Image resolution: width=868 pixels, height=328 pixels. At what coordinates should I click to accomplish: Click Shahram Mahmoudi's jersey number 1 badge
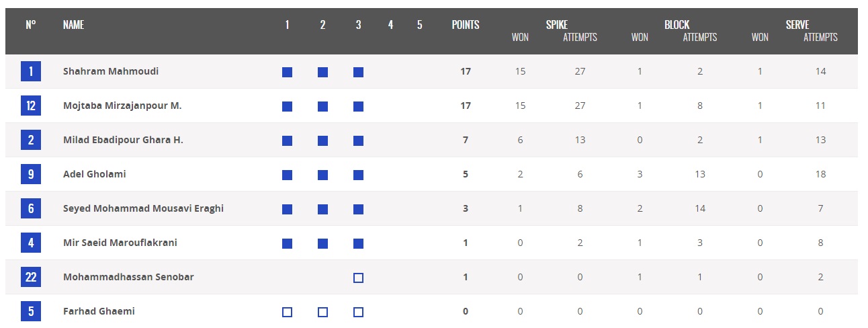(x=31, y=71)
